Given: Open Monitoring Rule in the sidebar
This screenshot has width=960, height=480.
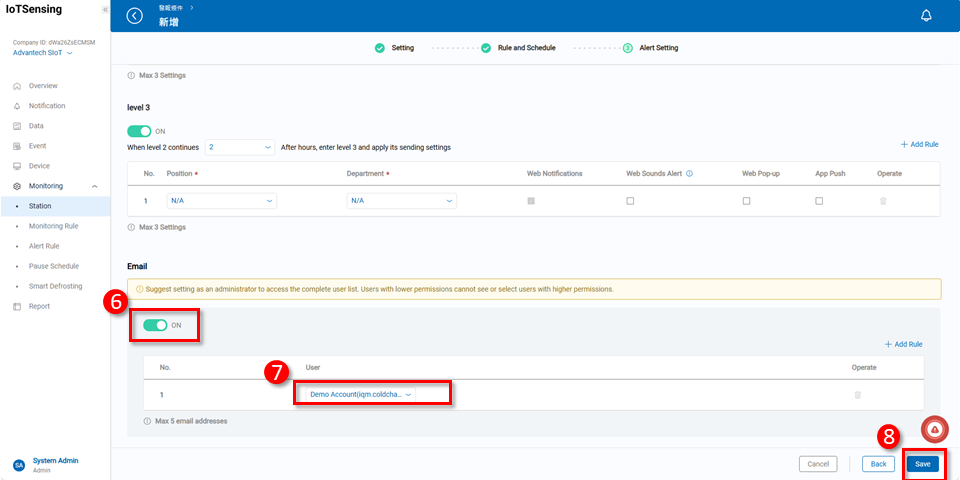Looking at the screenshot, I should (53, 226).
